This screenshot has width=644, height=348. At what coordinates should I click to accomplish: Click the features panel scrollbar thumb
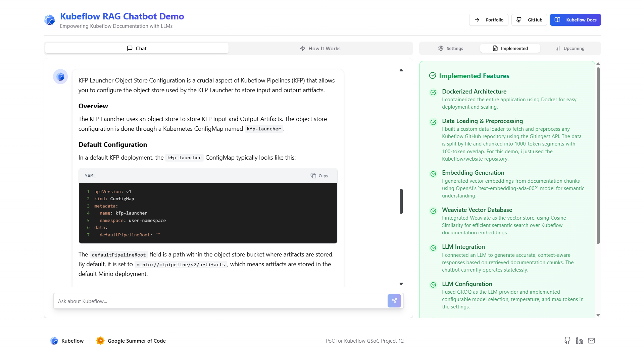point(598,156)
